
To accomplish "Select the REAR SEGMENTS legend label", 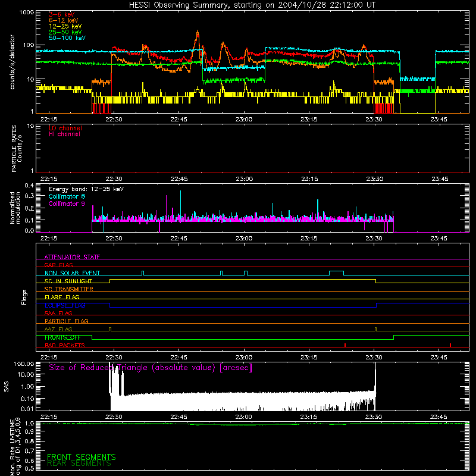I will pyautogui.click(x=79, y=464).
